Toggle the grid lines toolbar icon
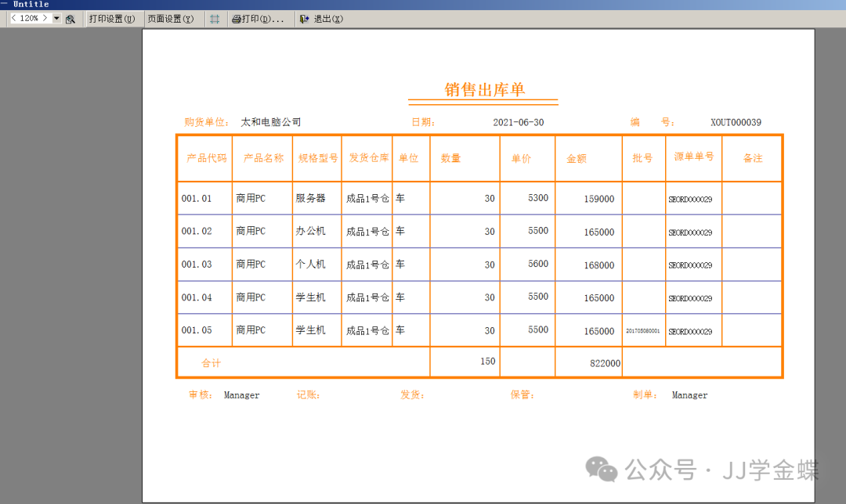The image size is (846, 504). (214, 19)
